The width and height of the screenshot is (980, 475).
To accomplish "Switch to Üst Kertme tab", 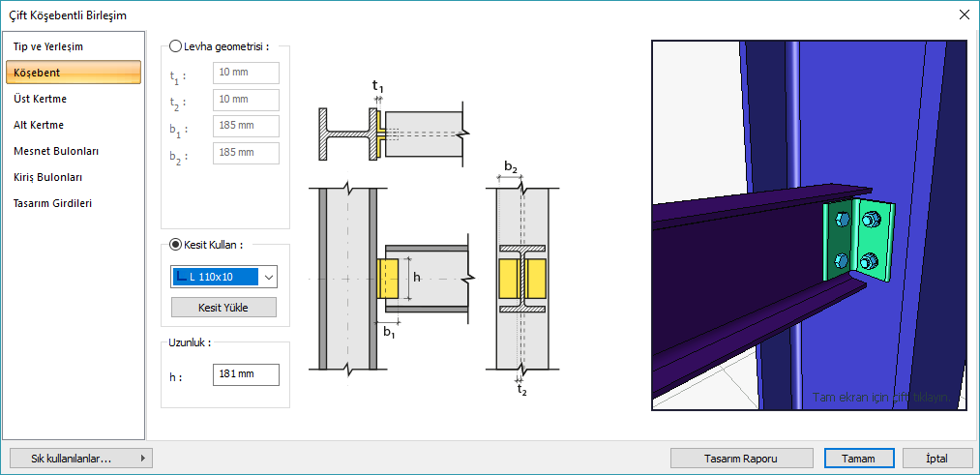I will [41, 99].
